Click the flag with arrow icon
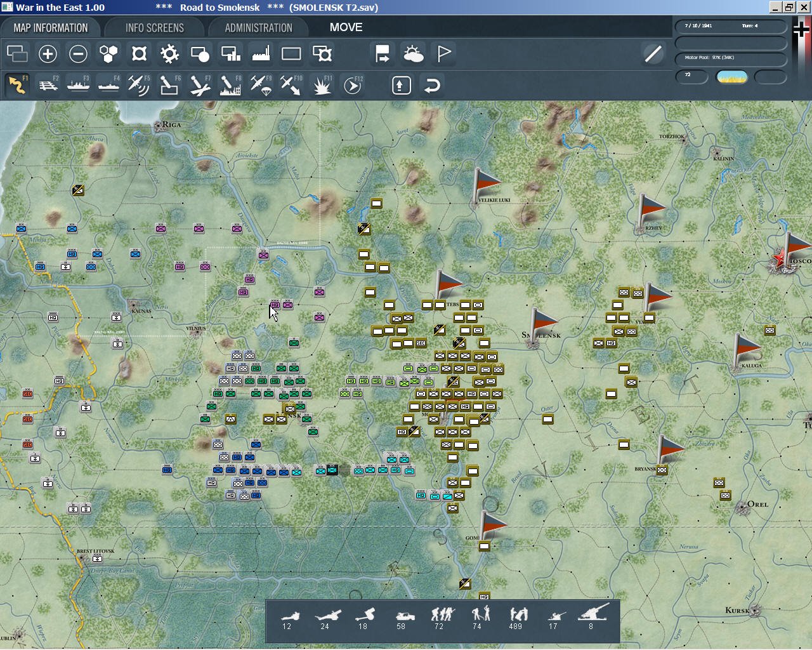Screen dimensions: 812x650 click(383, 54)
